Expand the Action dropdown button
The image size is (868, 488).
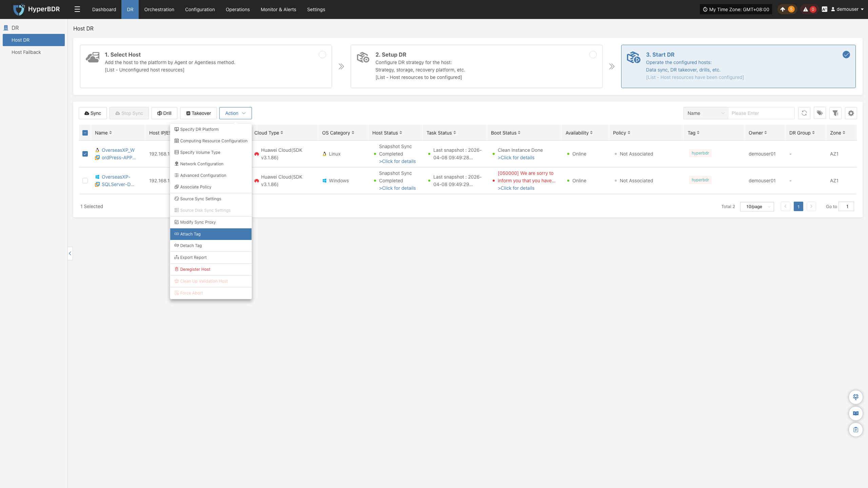coord(235,113)
